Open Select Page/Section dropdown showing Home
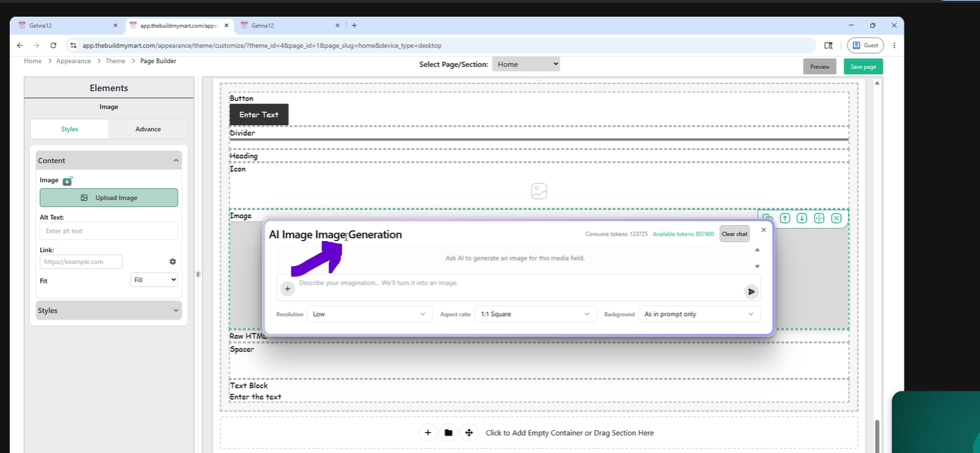980x453 pixels. point(526,64)
